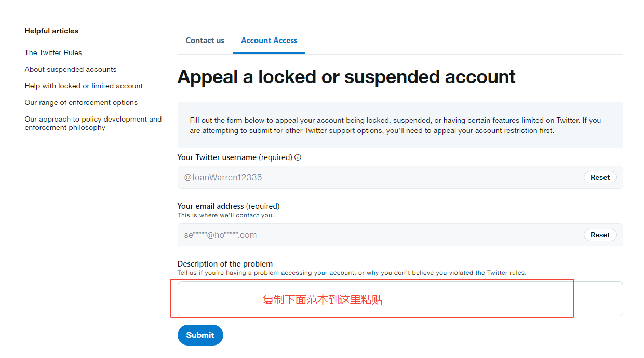Click inside the Description of the problem textarea
Screen dimensions: 644x358
pyautogui.click(x=400, y=299)
